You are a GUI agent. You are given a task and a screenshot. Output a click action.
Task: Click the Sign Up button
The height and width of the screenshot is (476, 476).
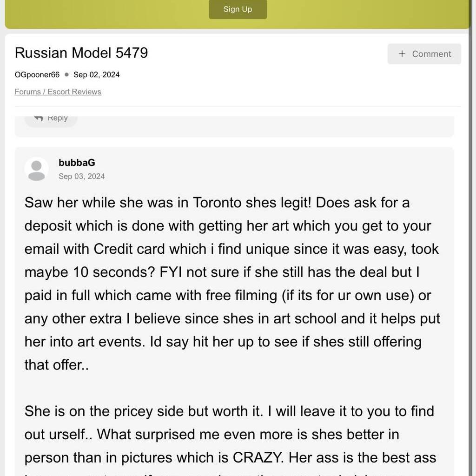coord(238,9)
